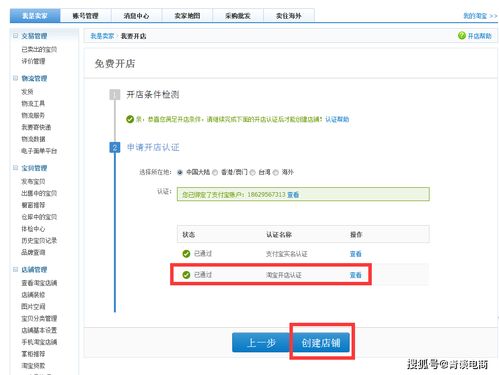Select the 中国大陆 location radio button
The width and height of the screenshot is (499, 375).
pos(180,172)
